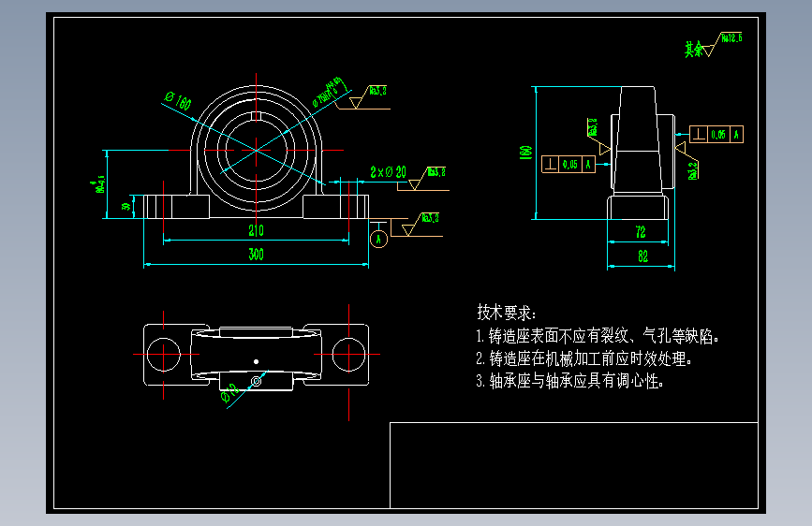Select the 82 width dimension
This screenshot has width=812, height=526.
tap(642, 256)
